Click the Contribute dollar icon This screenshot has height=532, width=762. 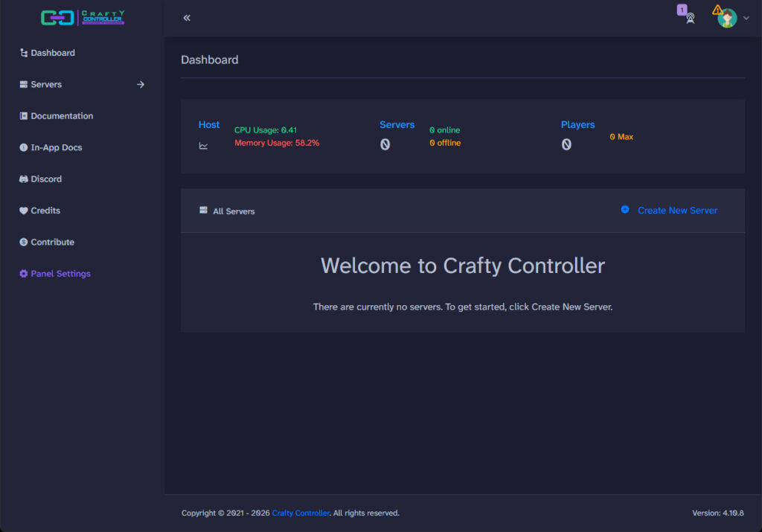[x=23, y=243]
